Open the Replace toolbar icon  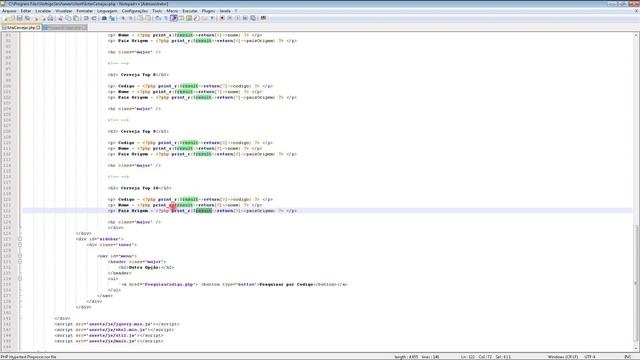(x=112, y=18)
